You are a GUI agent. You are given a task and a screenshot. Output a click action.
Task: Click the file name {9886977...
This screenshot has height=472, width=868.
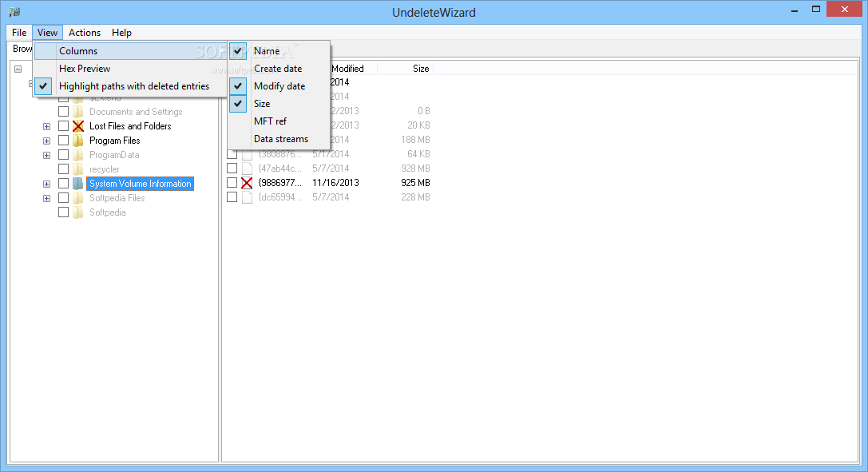(280, 183)
